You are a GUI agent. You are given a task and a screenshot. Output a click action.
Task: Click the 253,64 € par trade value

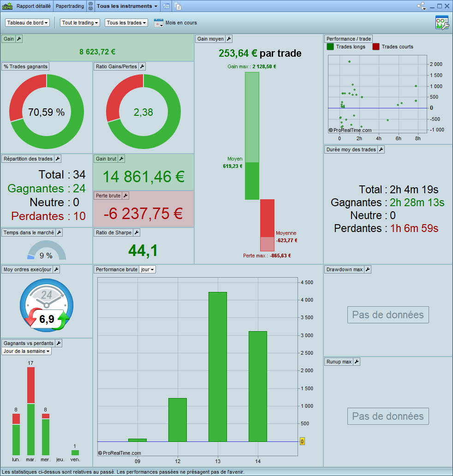pyautogui.click(x=260, y=54)
